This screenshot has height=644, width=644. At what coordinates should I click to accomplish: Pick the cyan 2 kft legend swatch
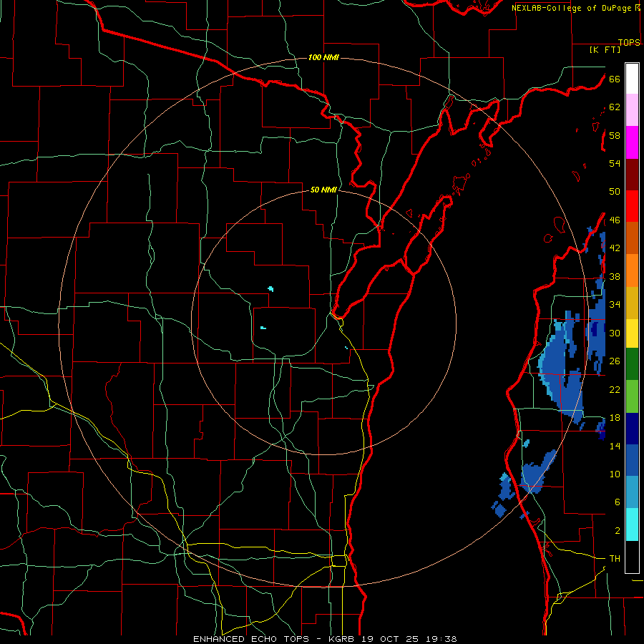[632, 525]
